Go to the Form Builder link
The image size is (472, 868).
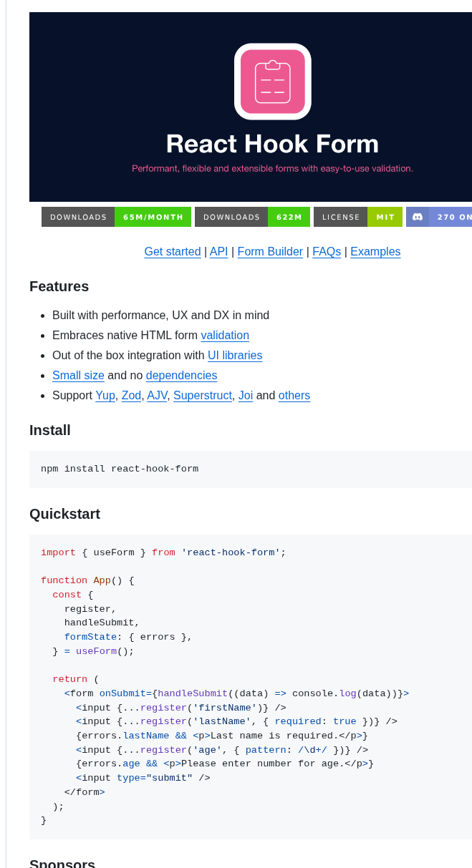point(270,252)
